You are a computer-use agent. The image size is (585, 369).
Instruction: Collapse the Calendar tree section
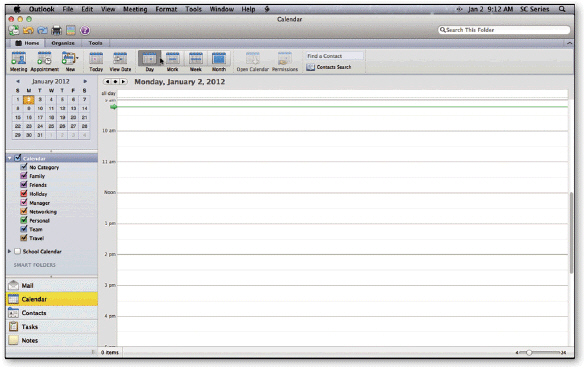[10, 159]
